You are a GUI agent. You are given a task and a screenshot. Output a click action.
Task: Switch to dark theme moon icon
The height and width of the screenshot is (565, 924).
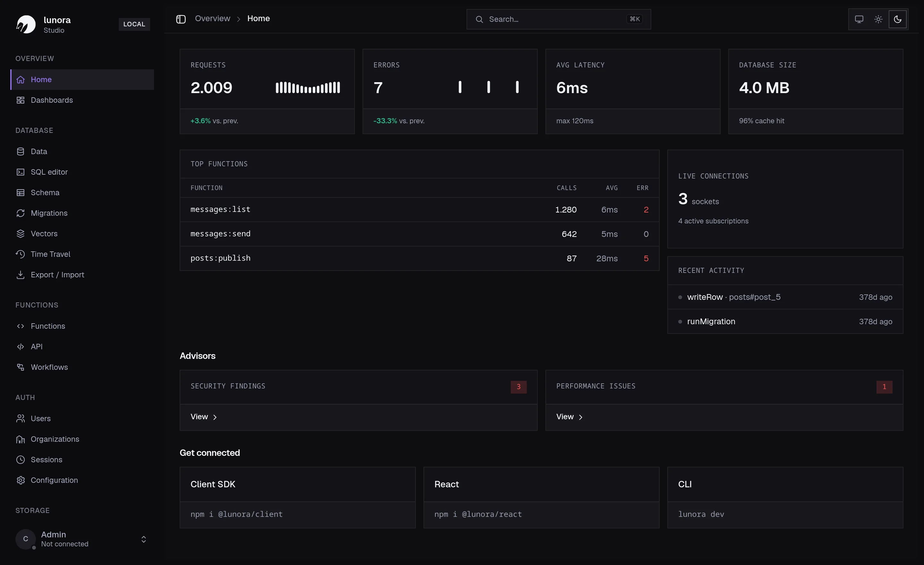coord(897,19)
